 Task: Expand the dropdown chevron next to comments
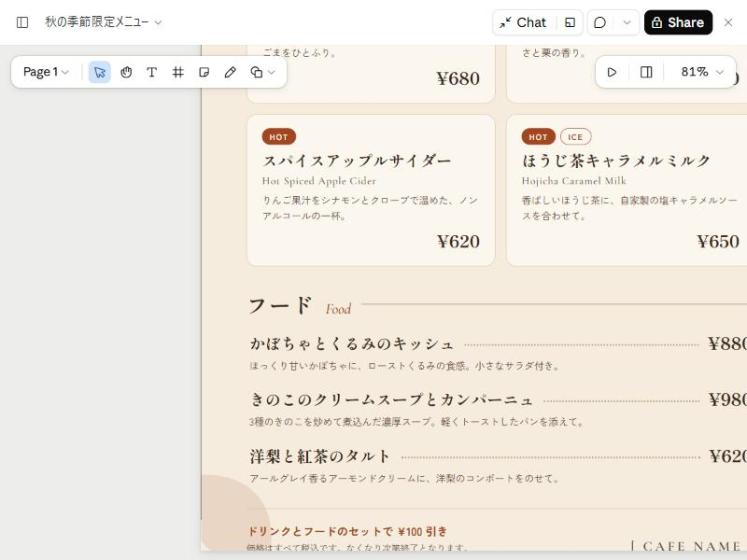click(x=627, y=22)
